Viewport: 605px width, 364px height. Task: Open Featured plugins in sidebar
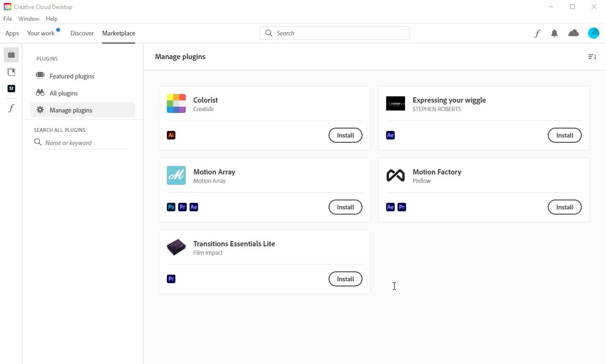(83, 76)
